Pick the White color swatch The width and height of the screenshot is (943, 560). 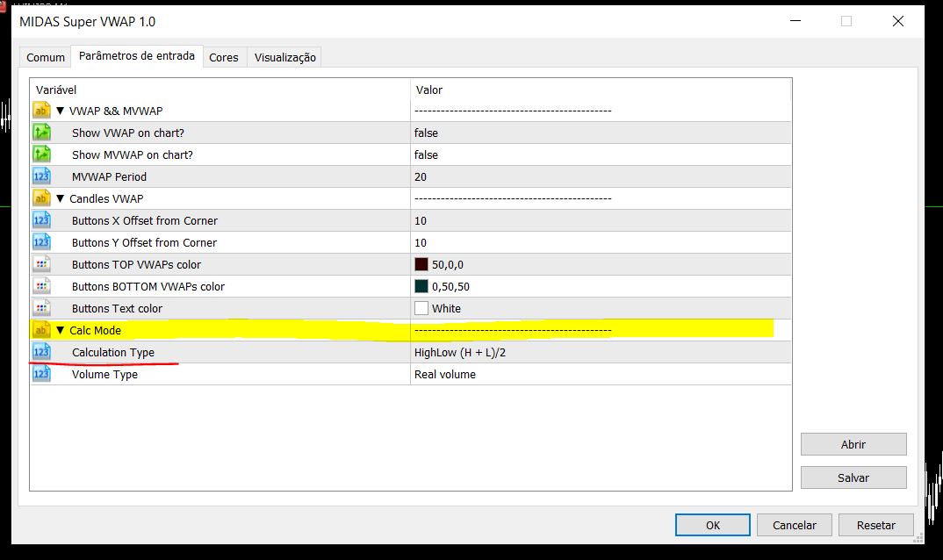click(x=421, y=308)
